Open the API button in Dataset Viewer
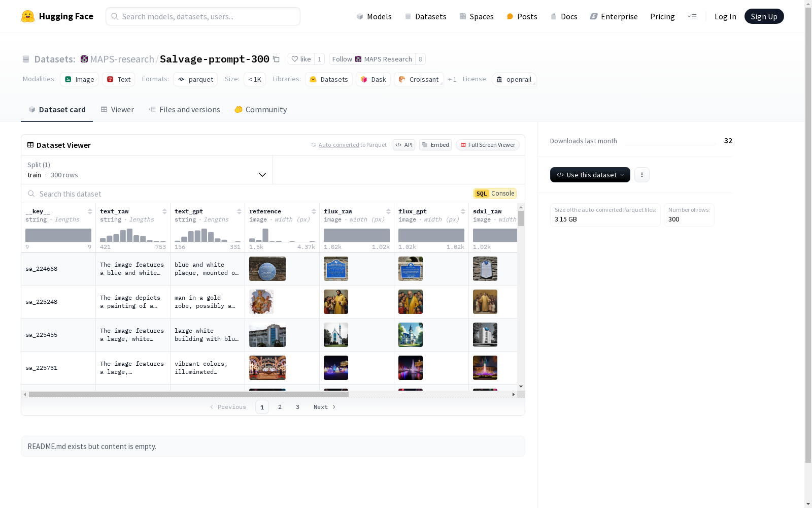Viewport: 812px width, 508px height. click(404, 145)
